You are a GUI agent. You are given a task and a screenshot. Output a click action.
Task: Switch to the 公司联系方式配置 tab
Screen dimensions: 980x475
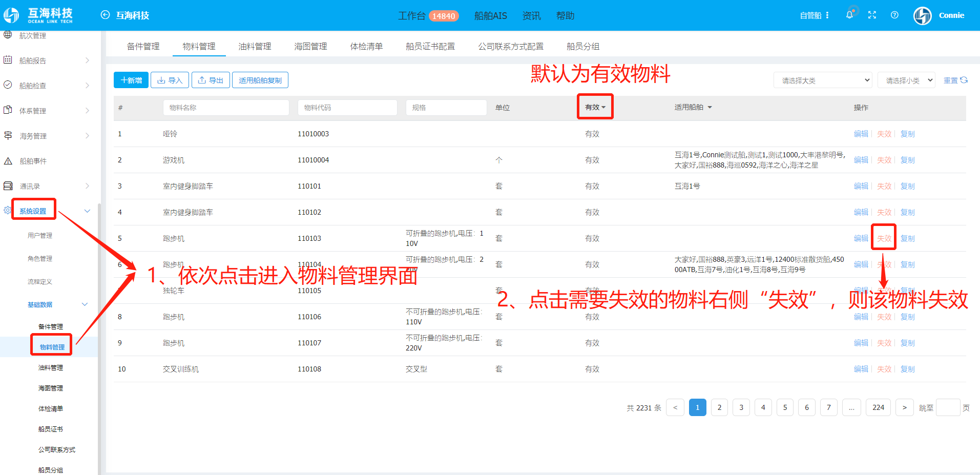coord(511,46)
